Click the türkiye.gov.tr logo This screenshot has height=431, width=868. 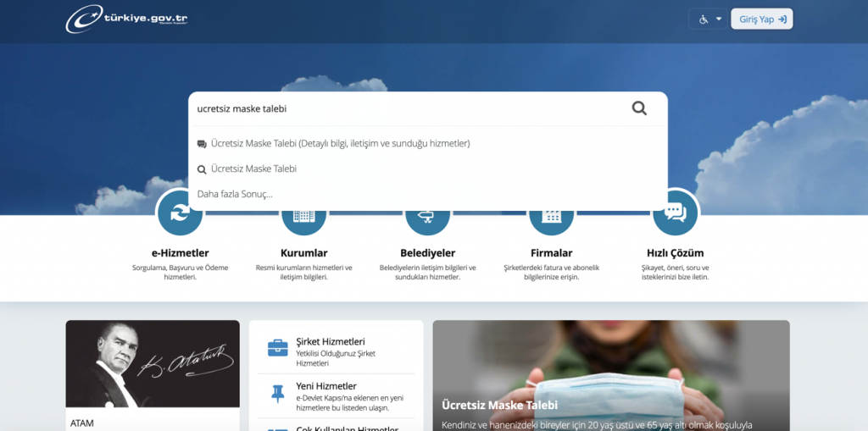tap(127, 19)
